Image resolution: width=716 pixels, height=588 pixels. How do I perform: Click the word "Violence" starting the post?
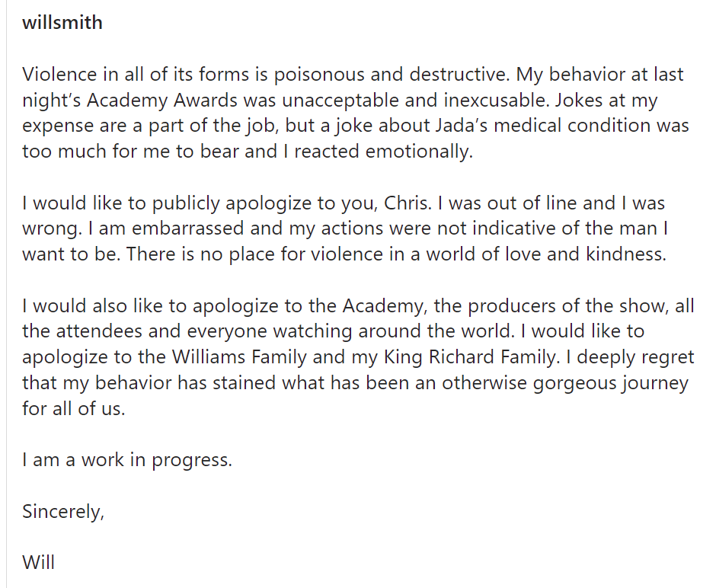[x=59, y=75]
